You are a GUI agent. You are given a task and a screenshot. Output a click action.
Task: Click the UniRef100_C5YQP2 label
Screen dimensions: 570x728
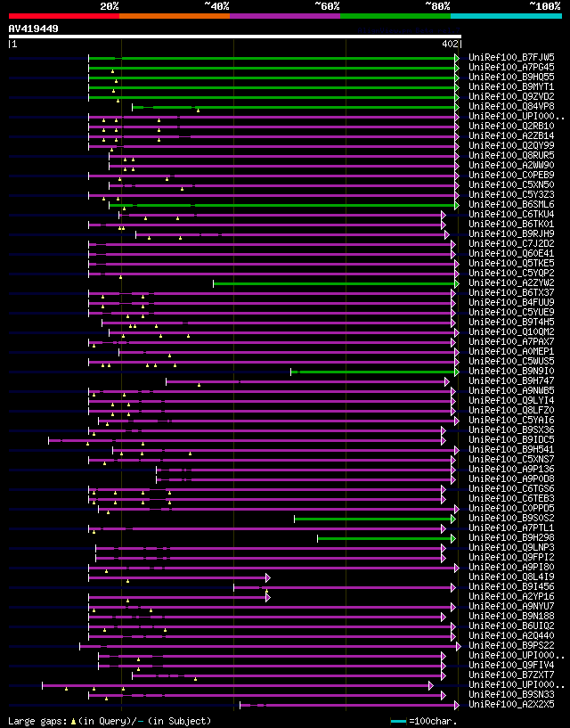click(511, 274)
